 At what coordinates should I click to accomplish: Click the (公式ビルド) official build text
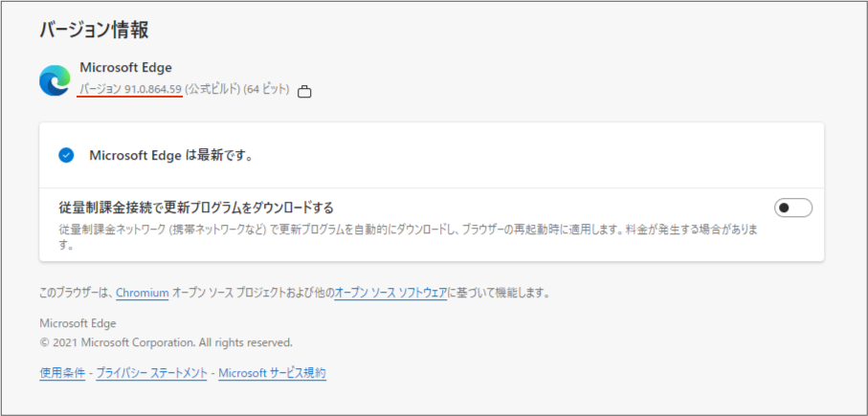click(x=212, y=89)
